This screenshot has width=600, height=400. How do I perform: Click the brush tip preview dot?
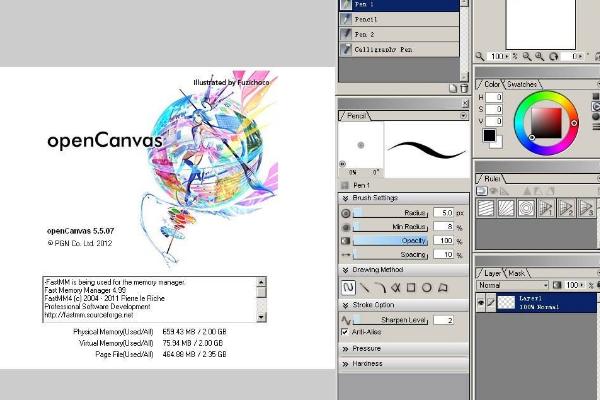click(x=360, y=145)
